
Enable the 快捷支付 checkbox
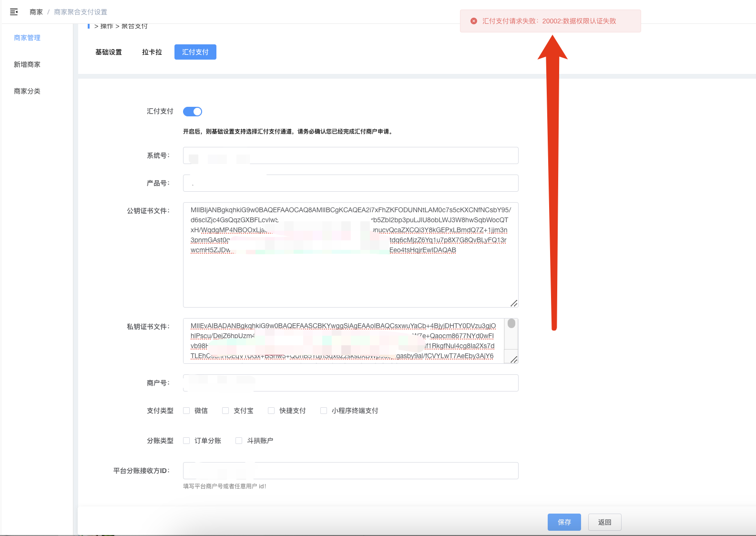(271, 411)
